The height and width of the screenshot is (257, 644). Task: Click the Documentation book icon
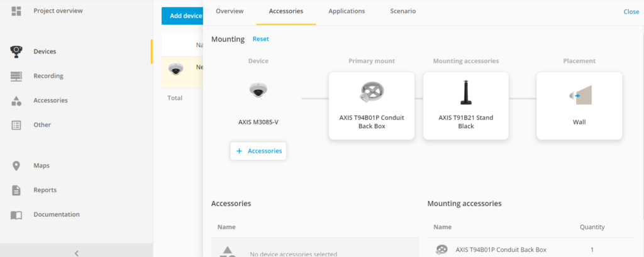pos(16,215)
